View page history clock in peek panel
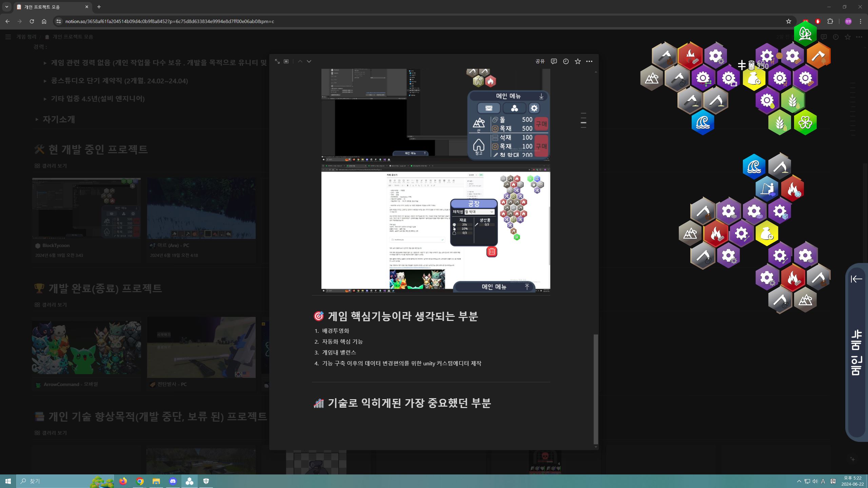868x488 pixels. click(x=566, y=61)
